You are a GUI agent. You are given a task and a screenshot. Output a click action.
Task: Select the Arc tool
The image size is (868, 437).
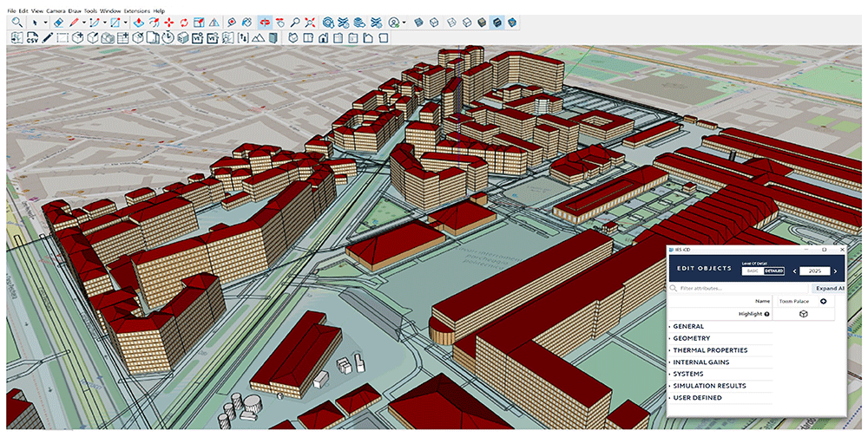95,23
